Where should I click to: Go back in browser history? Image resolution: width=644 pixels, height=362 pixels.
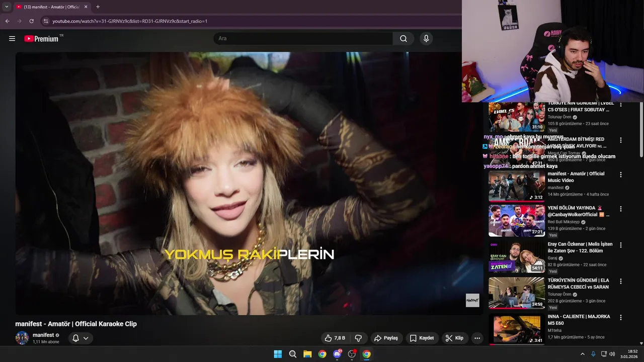pos(8,21)
